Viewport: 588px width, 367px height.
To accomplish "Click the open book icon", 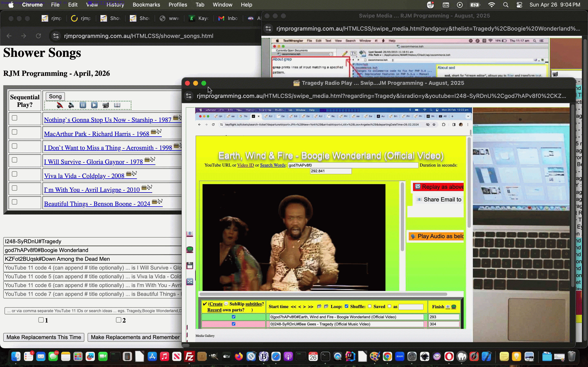I will (117, 105).
